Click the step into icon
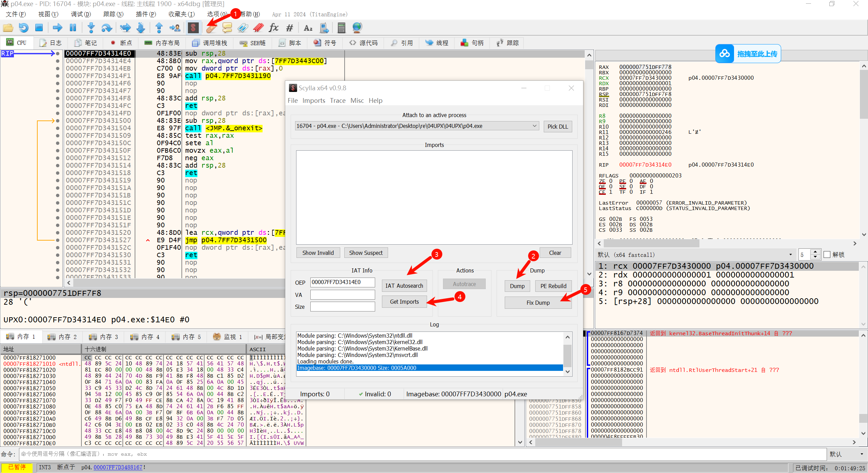The width and height of the screenshot is (868, 473). (x=91, y=28)
